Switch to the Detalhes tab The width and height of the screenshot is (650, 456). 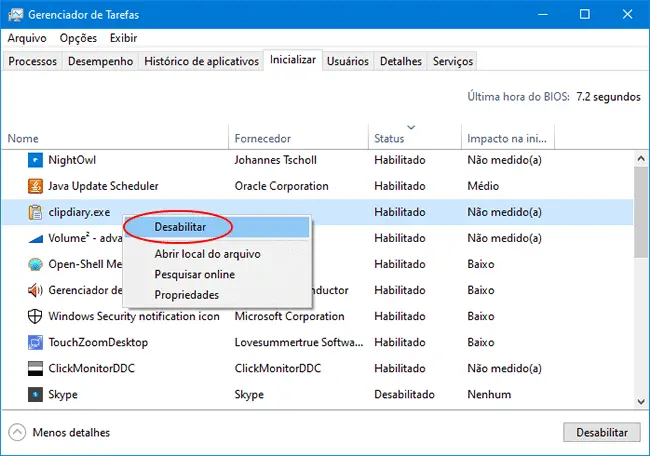point(400,61)
